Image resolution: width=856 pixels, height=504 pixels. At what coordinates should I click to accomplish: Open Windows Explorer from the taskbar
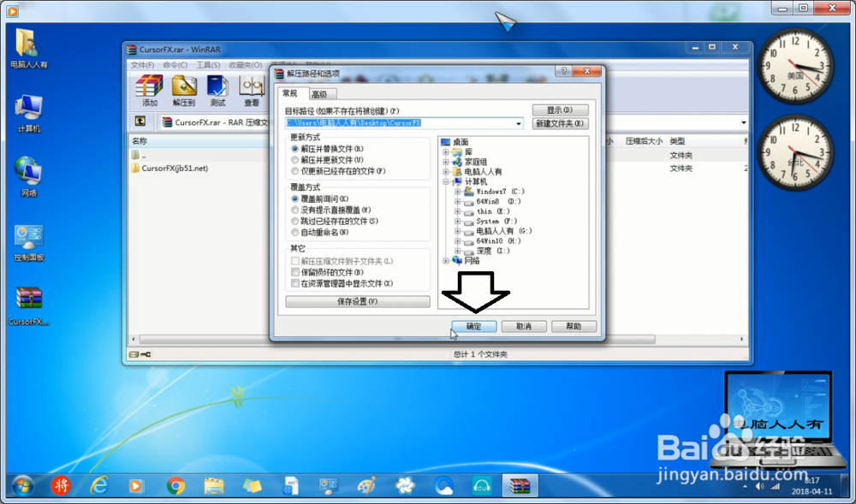pyautogui.click(x=213, y=485)
